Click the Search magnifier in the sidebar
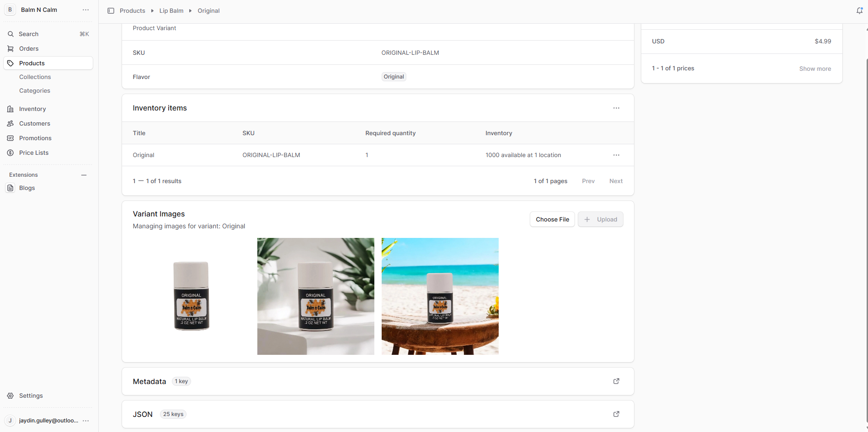 11,34
